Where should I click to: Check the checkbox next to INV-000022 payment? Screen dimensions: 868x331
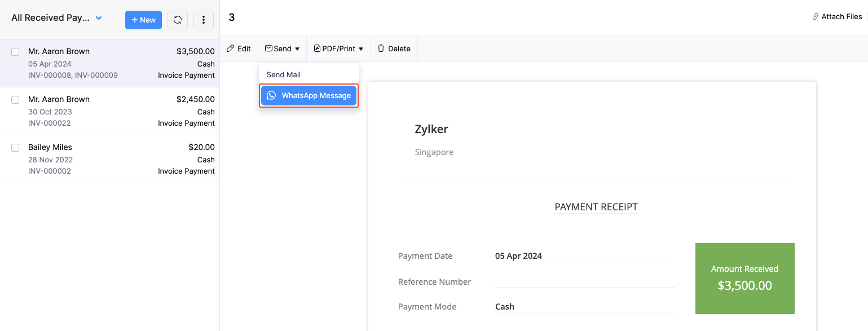(x=15, y=99)
